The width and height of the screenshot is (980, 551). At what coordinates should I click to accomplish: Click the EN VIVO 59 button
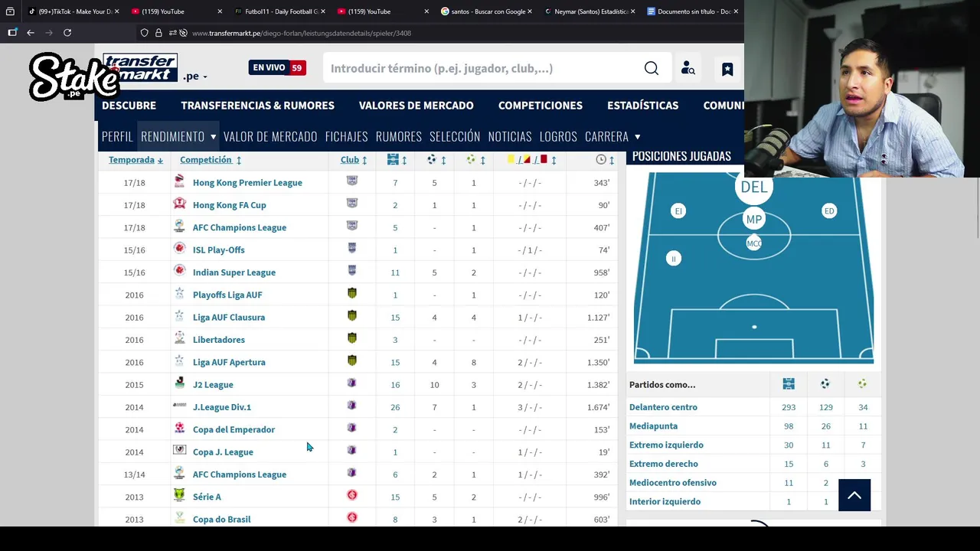(277, 68)
